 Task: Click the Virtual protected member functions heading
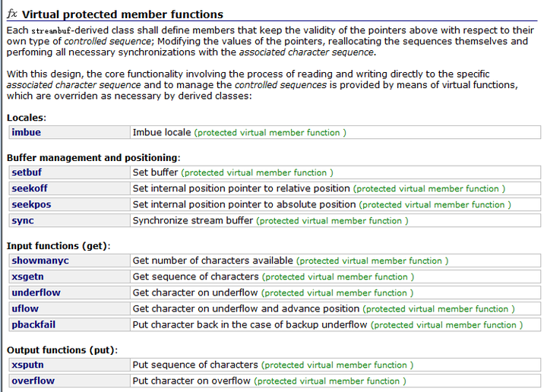[122, 14]
